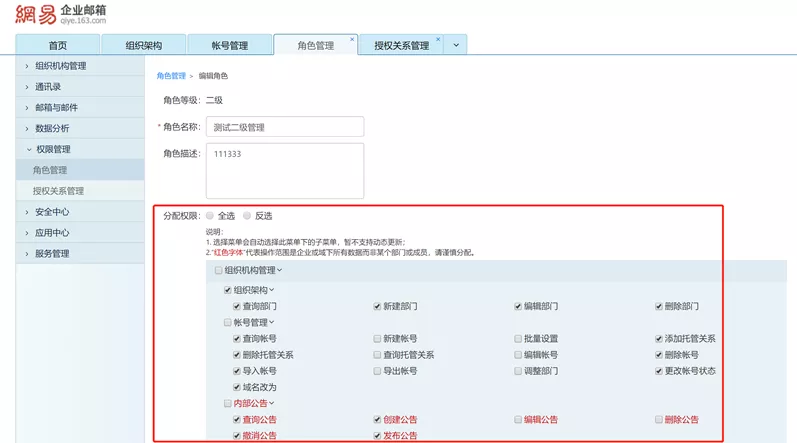Click the 角色管理 breadcrumb link
Screen dimensions: 797x443
[170, 76]
